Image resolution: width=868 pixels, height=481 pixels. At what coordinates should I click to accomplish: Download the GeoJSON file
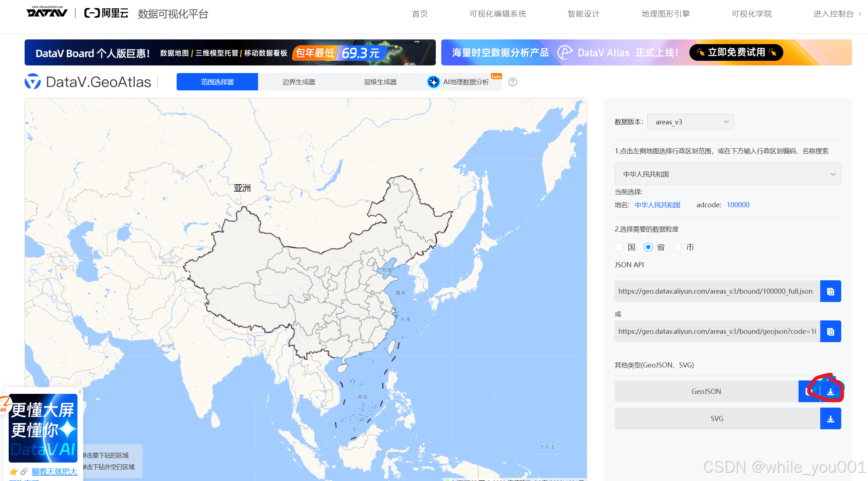tap(830, 391)
